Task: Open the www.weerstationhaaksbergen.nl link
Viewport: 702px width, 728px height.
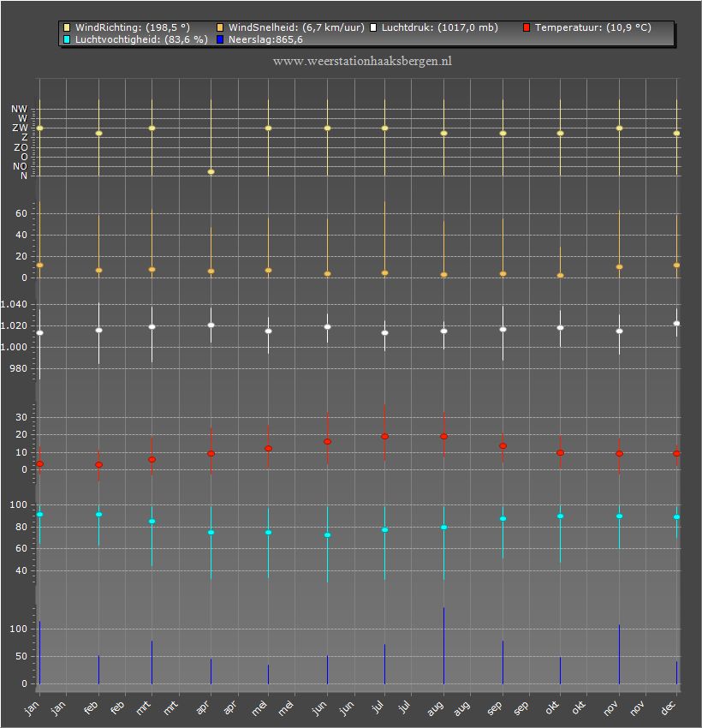Action: tap(362, 62)
